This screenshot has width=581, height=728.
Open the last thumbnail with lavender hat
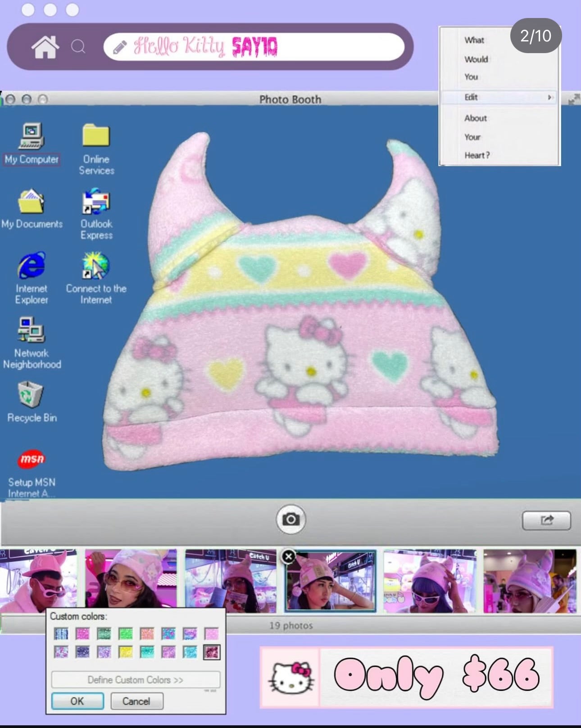point(530,581)
